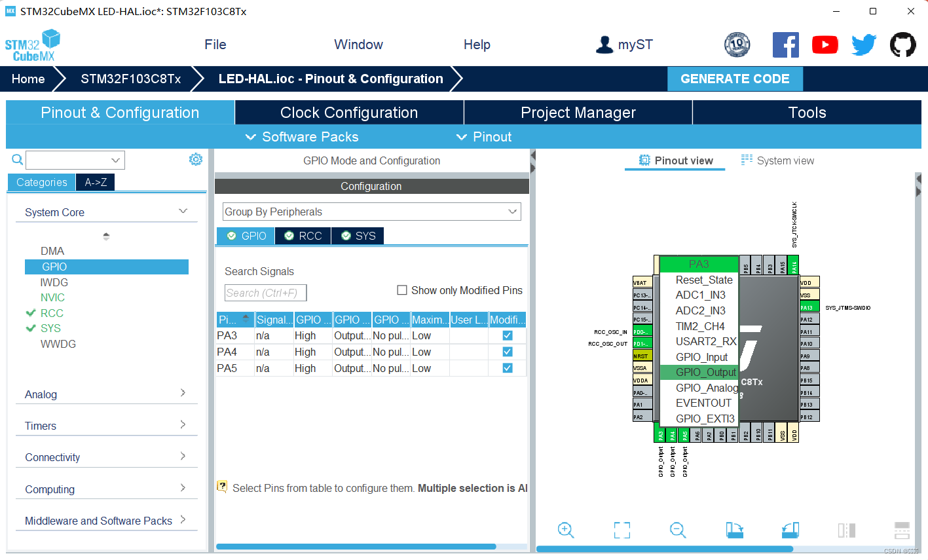Click the 10-year anniversary badge icon
The image size is (928, 560).
[737, 45]
